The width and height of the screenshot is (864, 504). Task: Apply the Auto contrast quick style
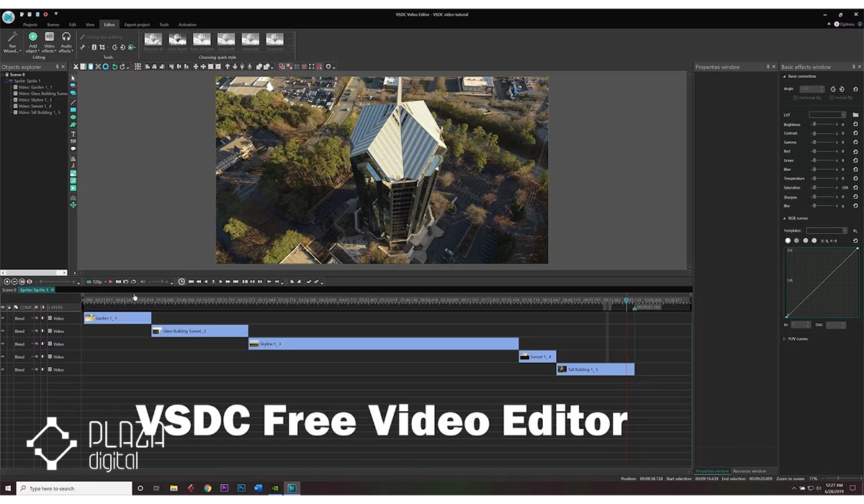(x=202, y=41)
